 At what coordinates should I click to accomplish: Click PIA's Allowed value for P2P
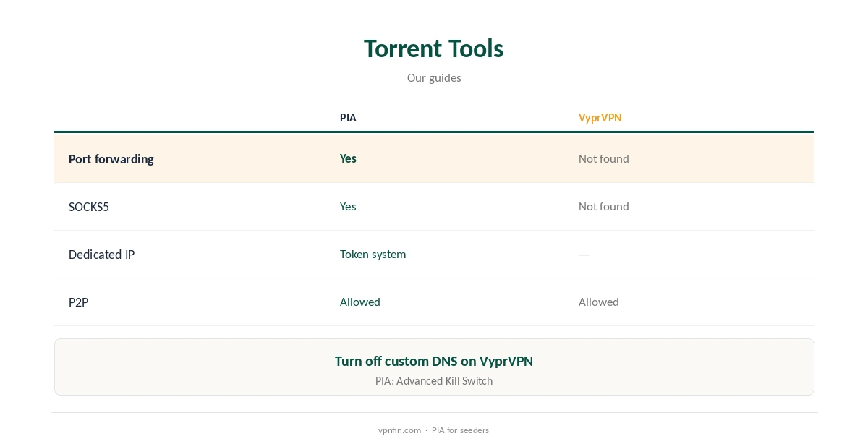[x=360, y=302]
